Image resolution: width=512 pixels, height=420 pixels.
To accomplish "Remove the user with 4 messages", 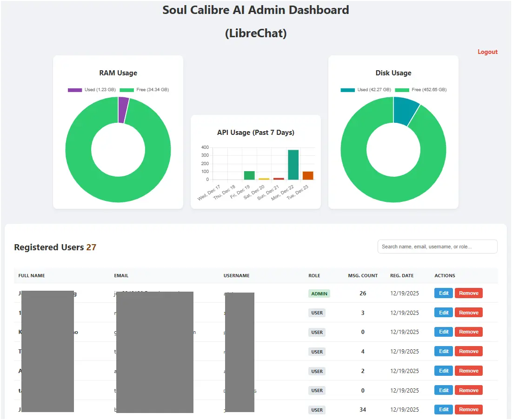I will pyautogui.click(x=469, y=351).
